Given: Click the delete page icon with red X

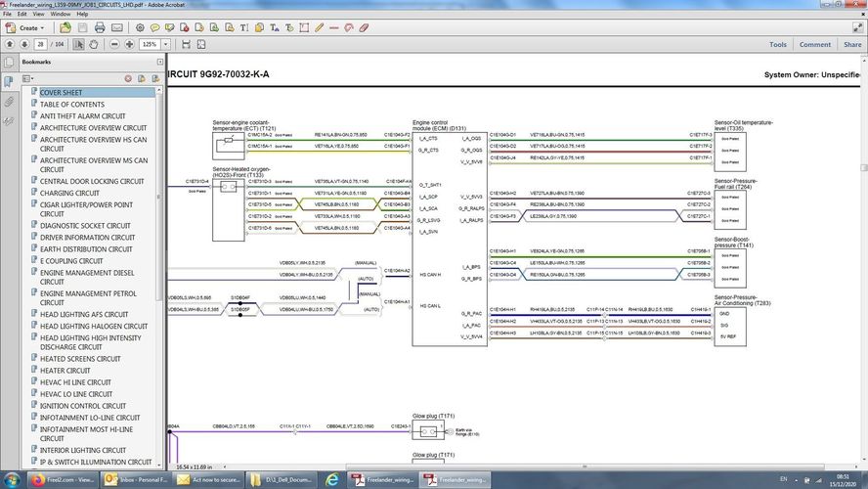Looking at the screenshot, I should click(185, 27).
